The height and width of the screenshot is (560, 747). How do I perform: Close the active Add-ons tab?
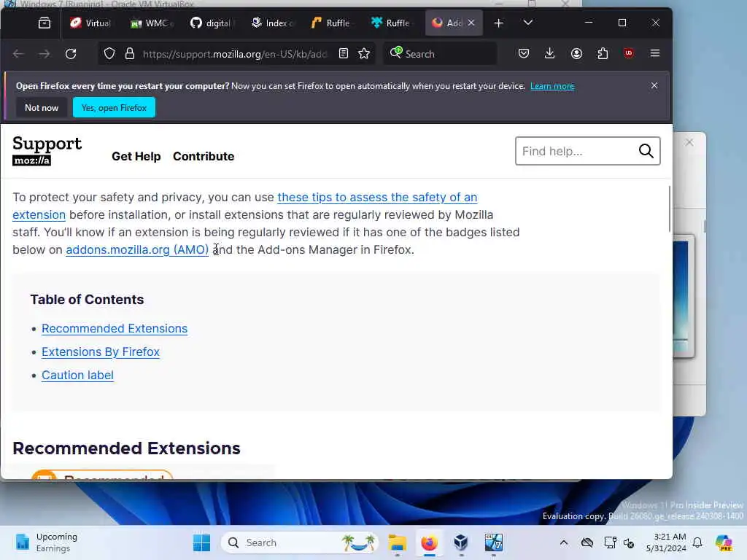(471, 23)
